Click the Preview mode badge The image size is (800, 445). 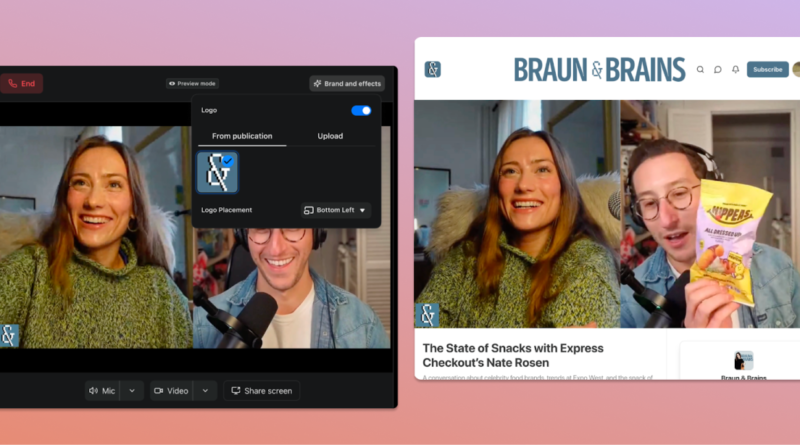(192, 84)
